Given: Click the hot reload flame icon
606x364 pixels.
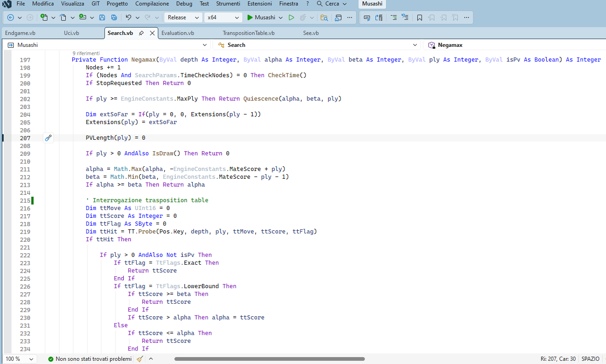Looking at the screenshot, I should pyautogui.click(x=303, y=17).
